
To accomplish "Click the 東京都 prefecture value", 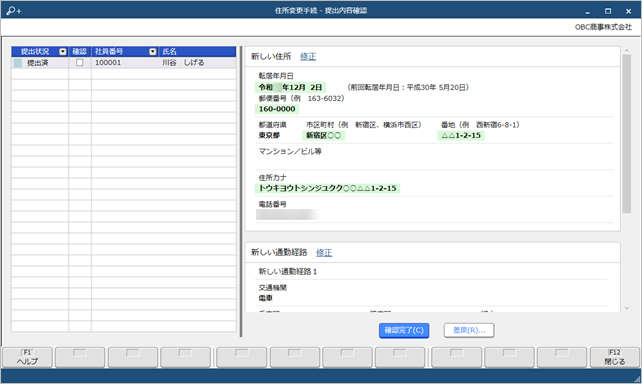I will [x=269, y=136].
